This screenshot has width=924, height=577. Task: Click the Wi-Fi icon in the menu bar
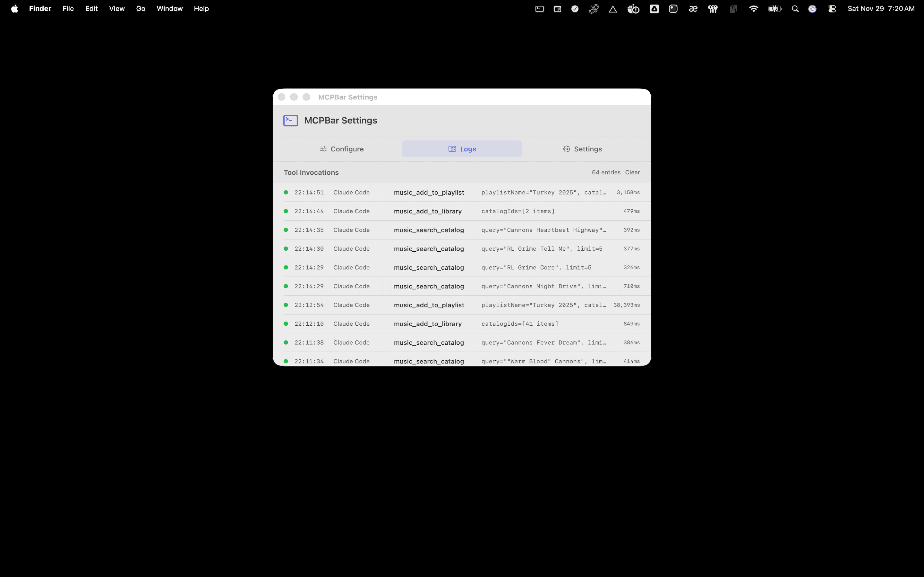tap(753, 8)
